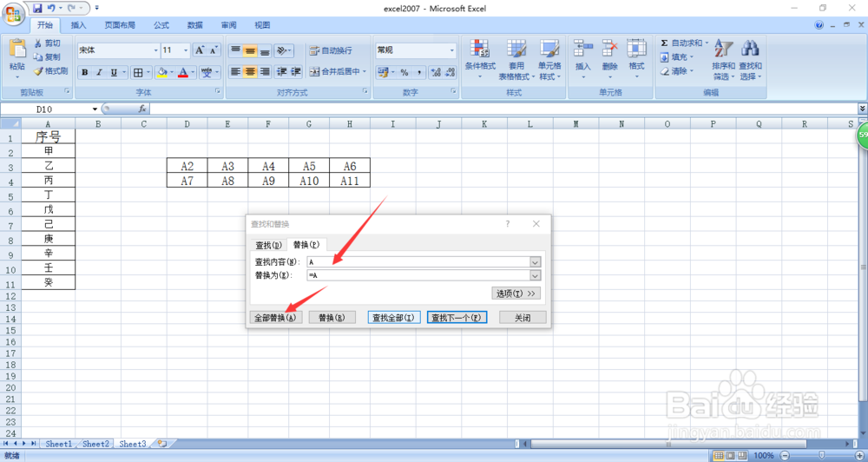Expand the formula bar

863,109
